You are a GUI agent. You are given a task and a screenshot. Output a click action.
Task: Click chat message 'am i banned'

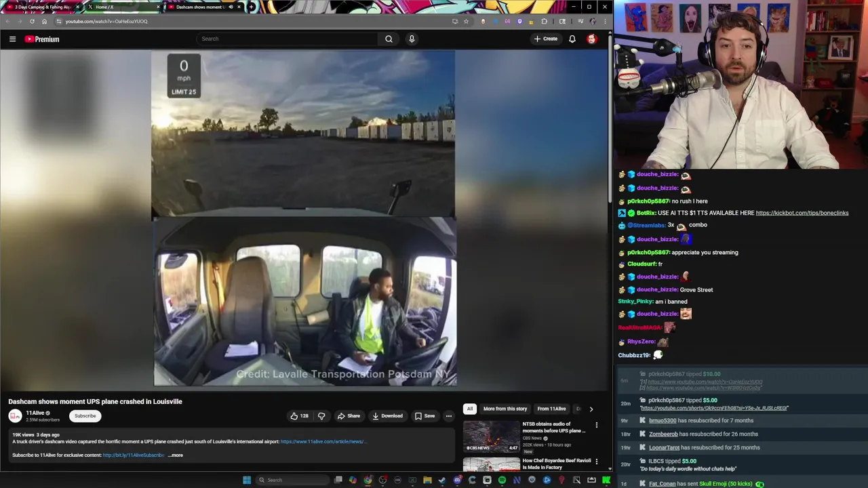tap(671, 302)
